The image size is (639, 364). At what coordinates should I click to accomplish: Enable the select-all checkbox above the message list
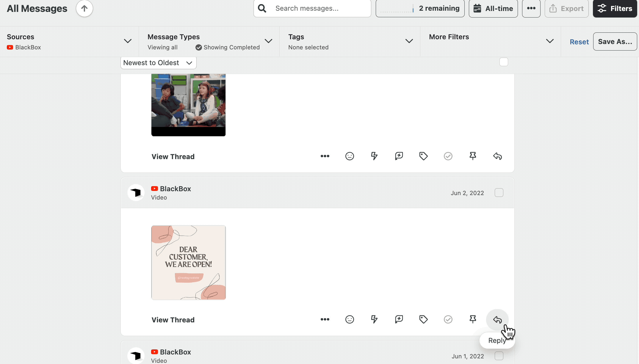tap(504, 62)
